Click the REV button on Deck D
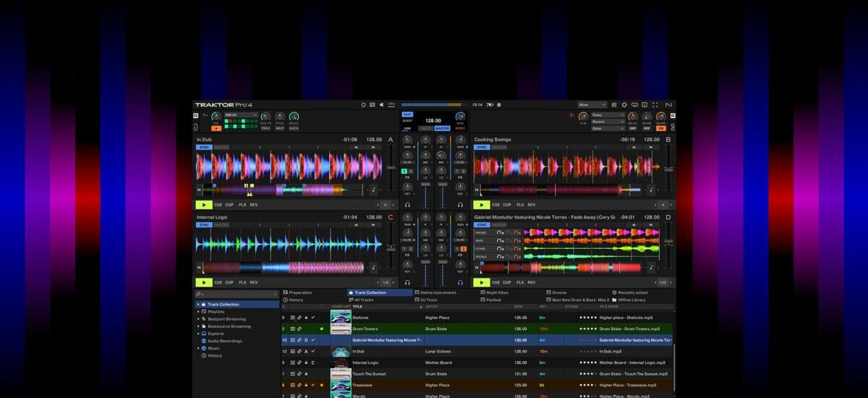Viewport: 868px width, 398px height. pos(532,282)
